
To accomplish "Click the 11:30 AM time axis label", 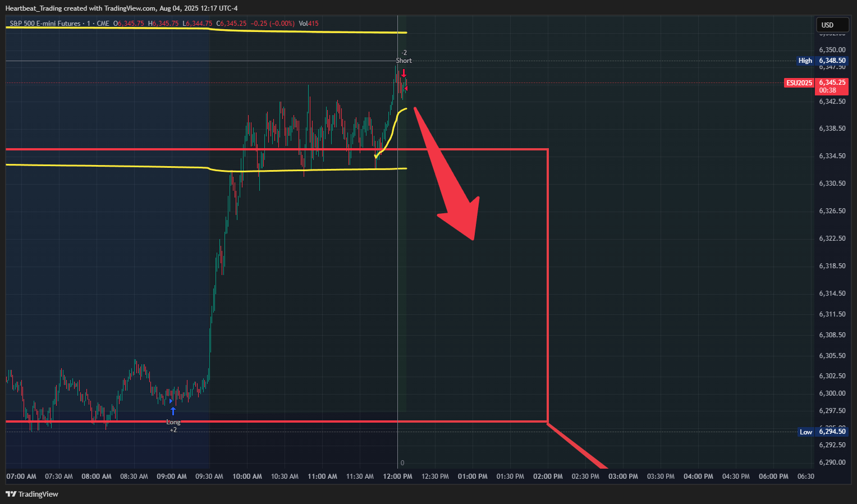I will 360,476.
